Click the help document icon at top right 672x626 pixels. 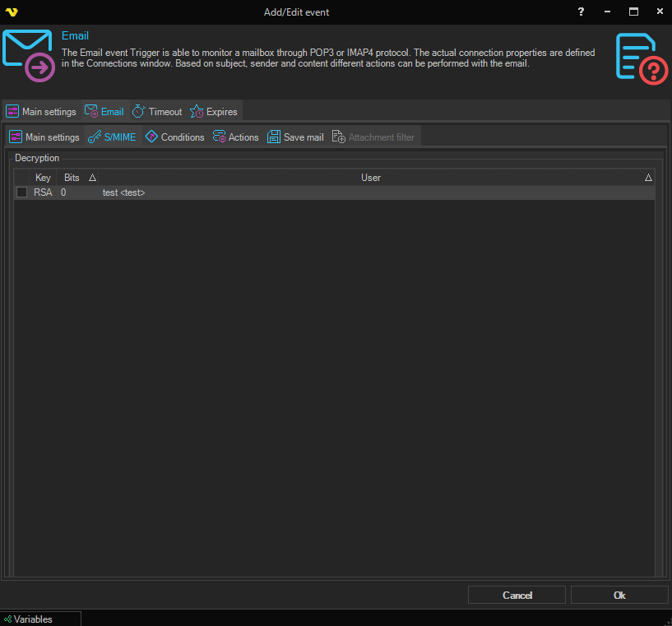click(x=642, y=58)
